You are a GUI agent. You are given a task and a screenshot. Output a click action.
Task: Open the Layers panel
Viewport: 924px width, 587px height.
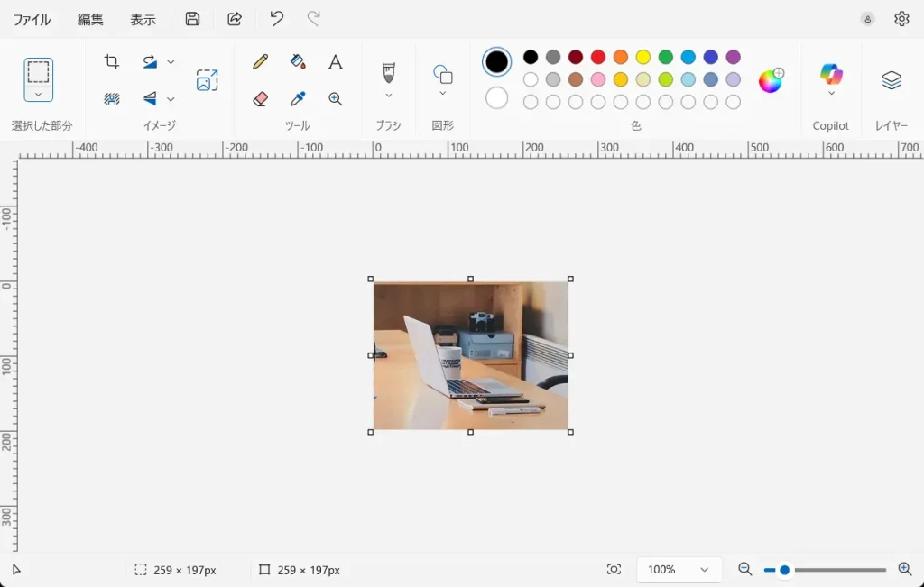[x=892, y=79]
